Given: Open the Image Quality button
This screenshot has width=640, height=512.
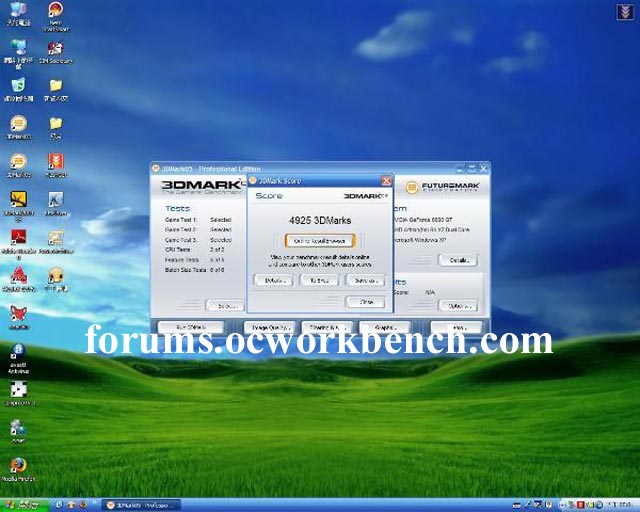Looking at the screenshot, I should click(270, 327).
